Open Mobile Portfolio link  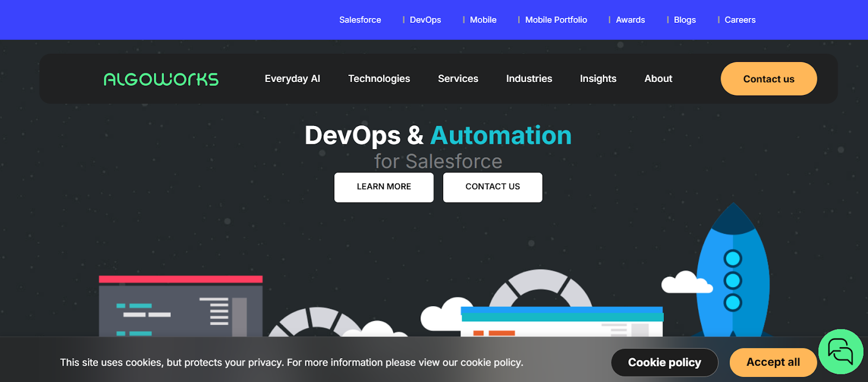coord(556,20)
